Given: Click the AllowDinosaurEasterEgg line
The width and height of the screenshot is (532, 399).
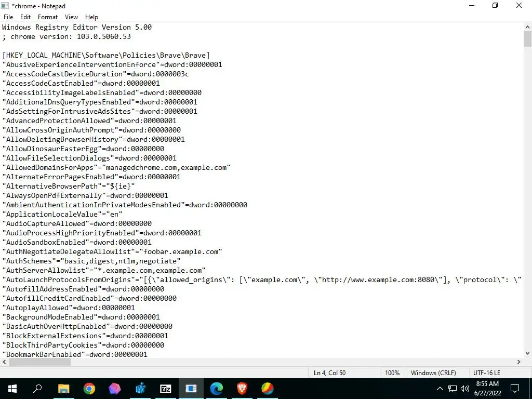Looking at the screenshot, I should (x=83, y=149).
